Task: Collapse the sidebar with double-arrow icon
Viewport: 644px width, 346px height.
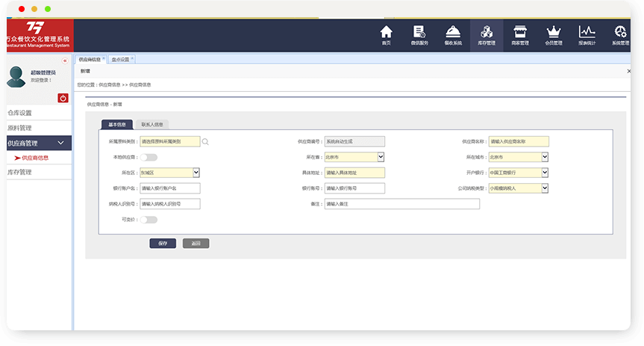Action: click(x=65, y=61)
